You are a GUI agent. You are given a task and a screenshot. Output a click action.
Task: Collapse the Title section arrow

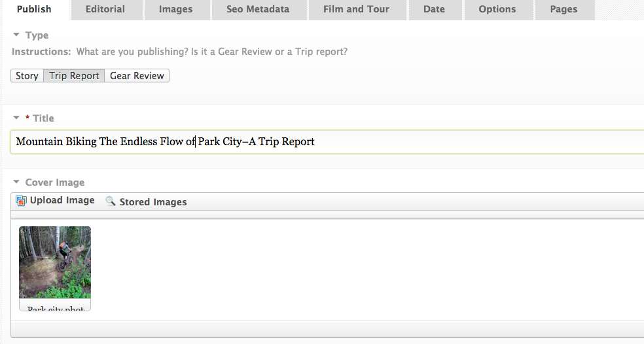[16, 118]
